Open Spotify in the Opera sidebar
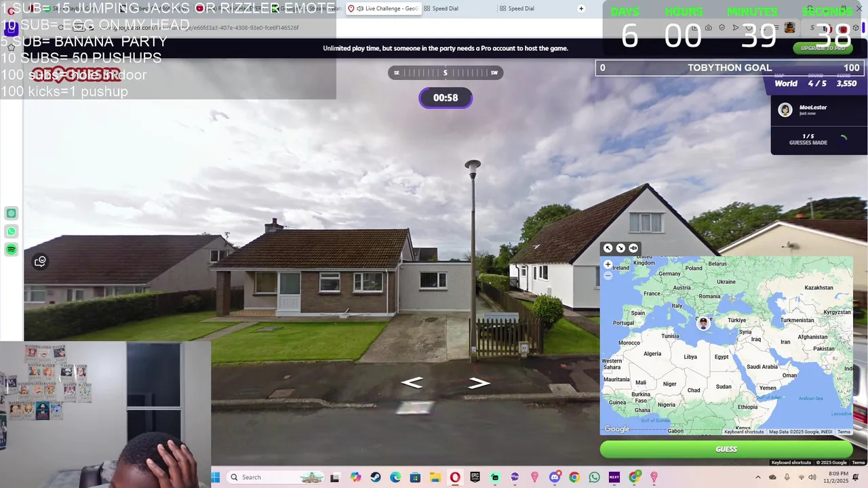 pos(12,250)
